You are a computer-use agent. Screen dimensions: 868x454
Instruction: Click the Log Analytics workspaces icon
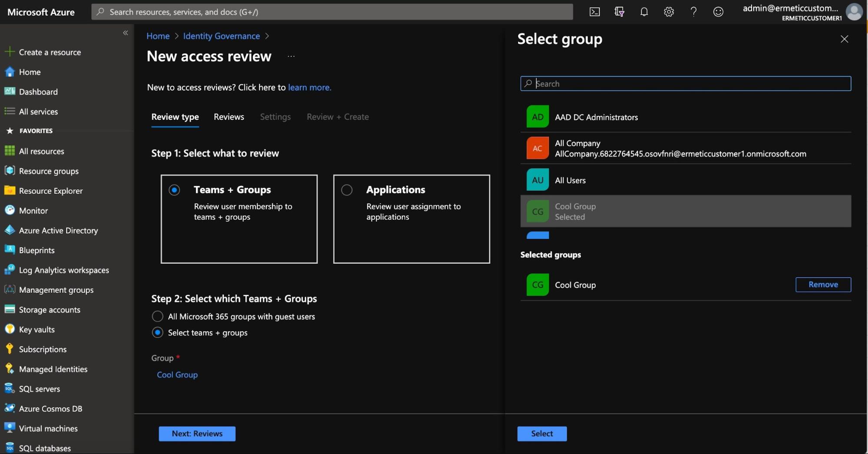click(x=10, y=270)
